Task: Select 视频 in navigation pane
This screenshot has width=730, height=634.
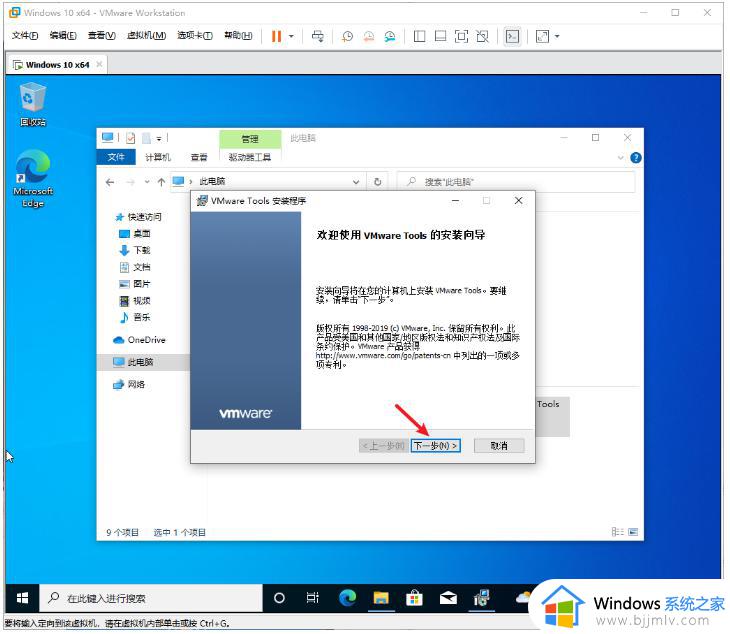Action: click(x=135, y=301)
